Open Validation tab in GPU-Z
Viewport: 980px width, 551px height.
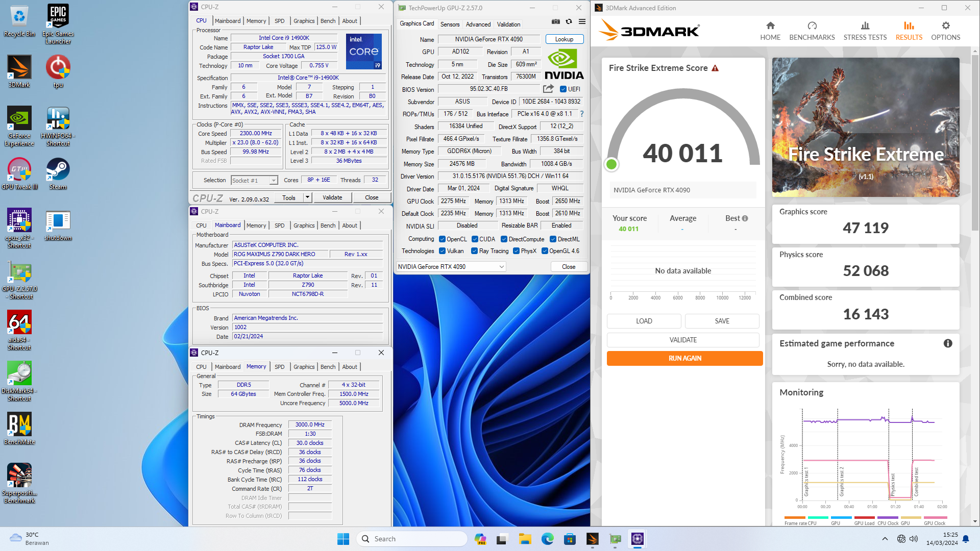tap(509, 24)
